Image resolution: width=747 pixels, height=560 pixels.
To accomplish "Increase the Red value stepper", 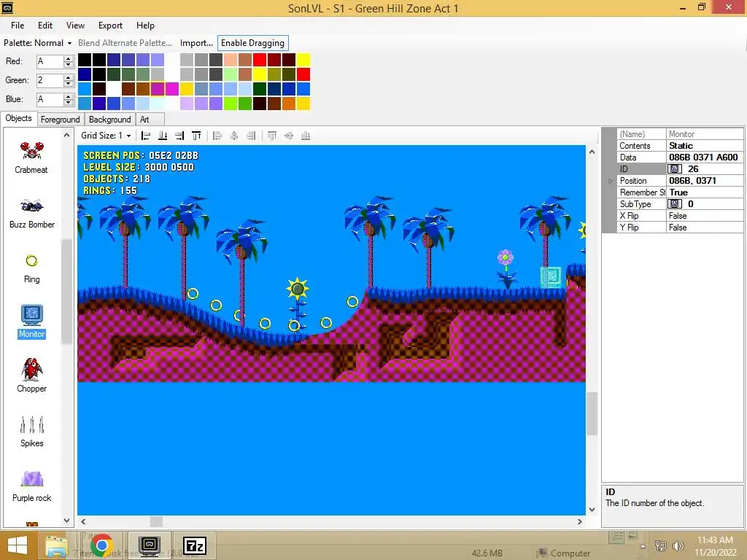I will click(x=69, y=58).
